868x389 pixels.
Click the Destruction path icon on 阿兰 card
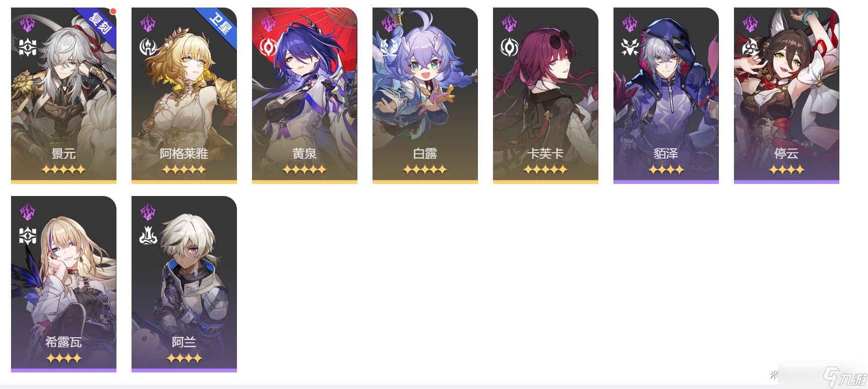tap(148, 236)
